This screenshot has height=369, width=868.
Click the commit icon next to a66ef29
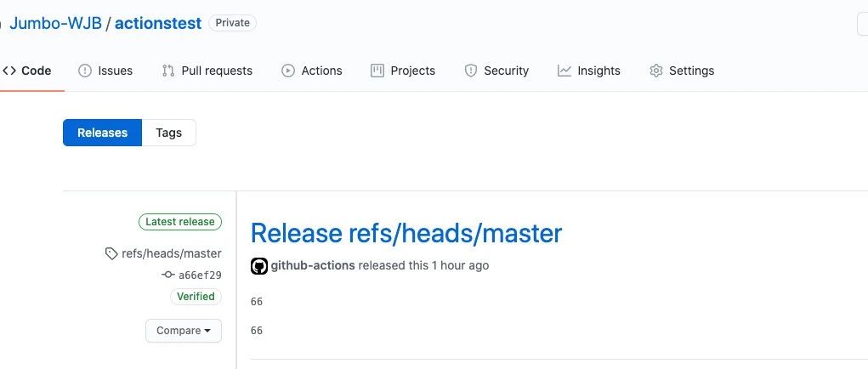[168, 275]
